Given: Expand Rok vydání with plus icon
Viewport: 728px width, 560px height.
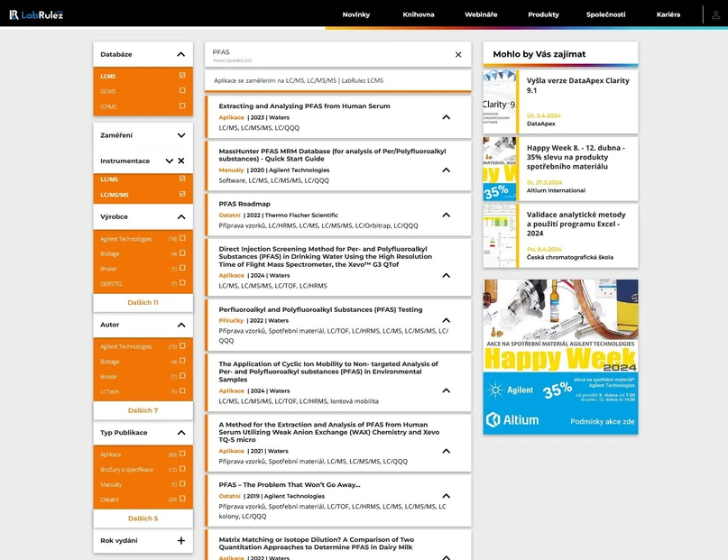Looking at the screenshot, I should pos(181,541).
